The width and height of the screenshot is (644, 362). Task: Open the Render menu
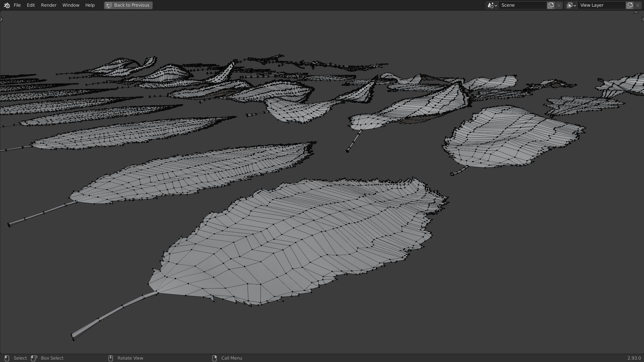(49, 5)
